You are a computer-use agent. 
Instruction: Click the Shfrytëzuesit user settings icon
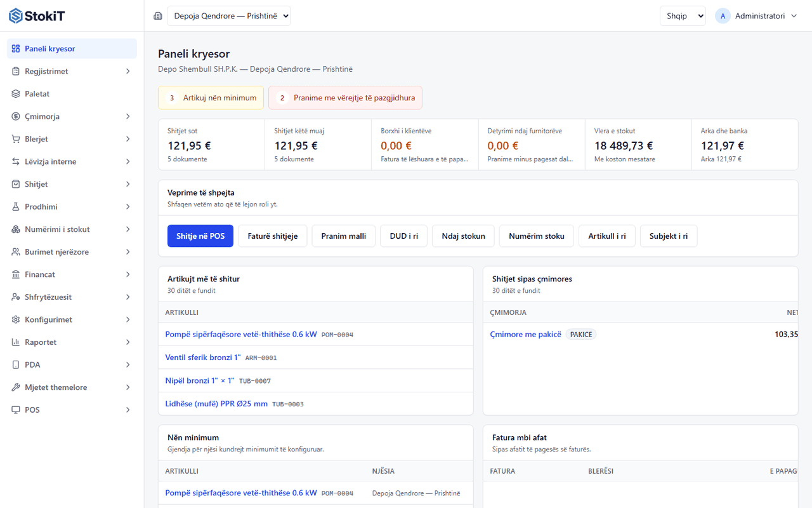[x=16, y=297]
